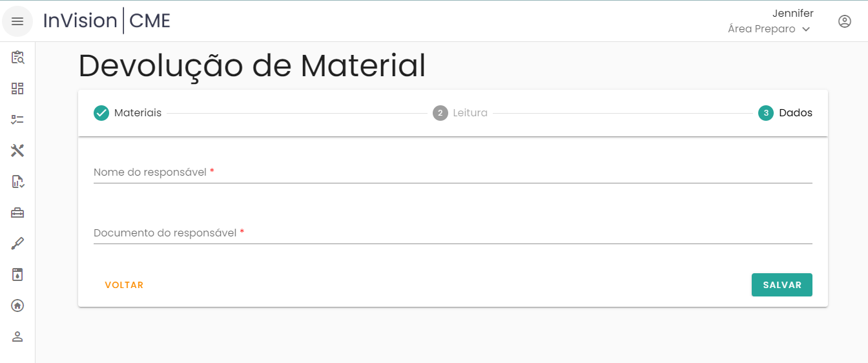Open the report document icon
868x363 pixels.
click(17, 181)
